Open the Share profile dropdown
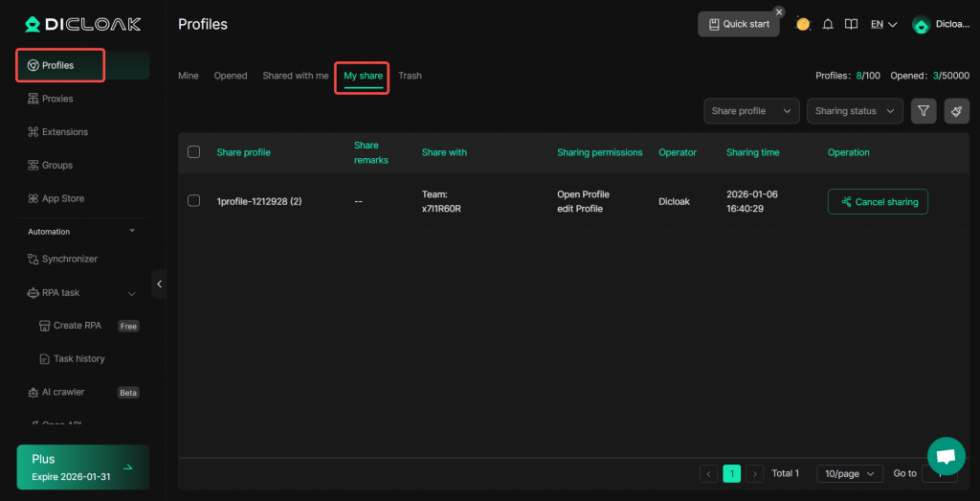The height and width of the screenshot is (501, 980). pos(751,111)
